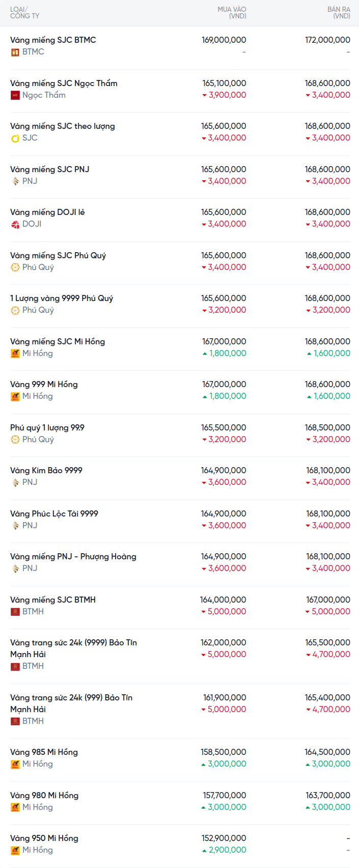Viewport: 359px width, 868px height.
Task: Click the 152,900,000 buy price for Vàng 950
Action: tap(224, 838)
